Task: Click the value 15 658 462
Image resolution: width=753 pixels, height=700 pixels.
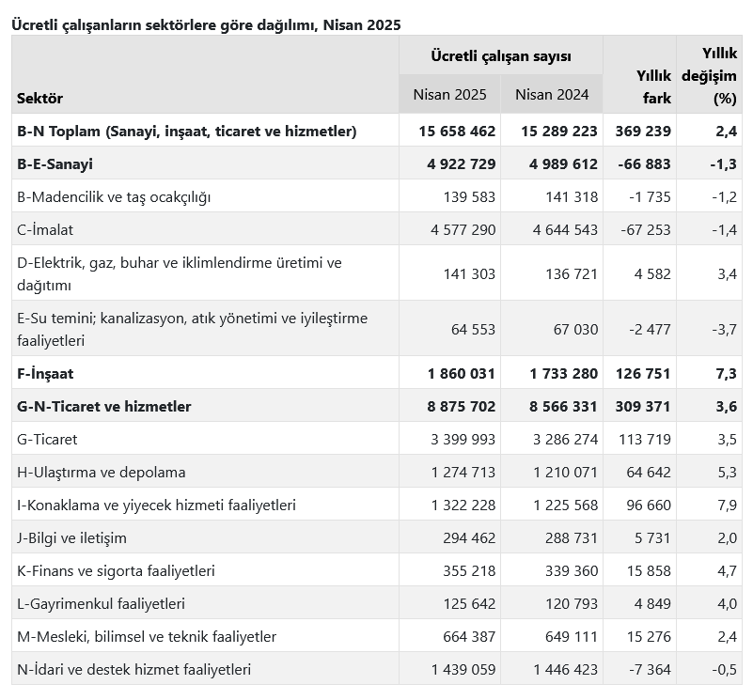Action: pos(457,131)
